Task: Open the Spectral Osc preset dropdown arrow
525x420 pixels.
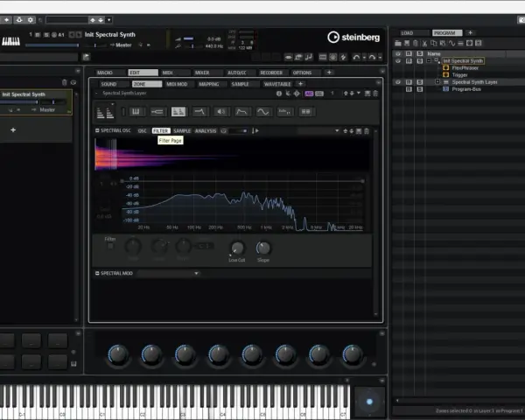Action: coord(337,131)
